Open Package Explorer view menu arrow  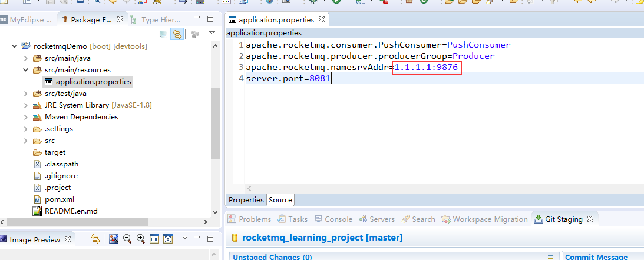pyautogui.click(x=212, y=33)
